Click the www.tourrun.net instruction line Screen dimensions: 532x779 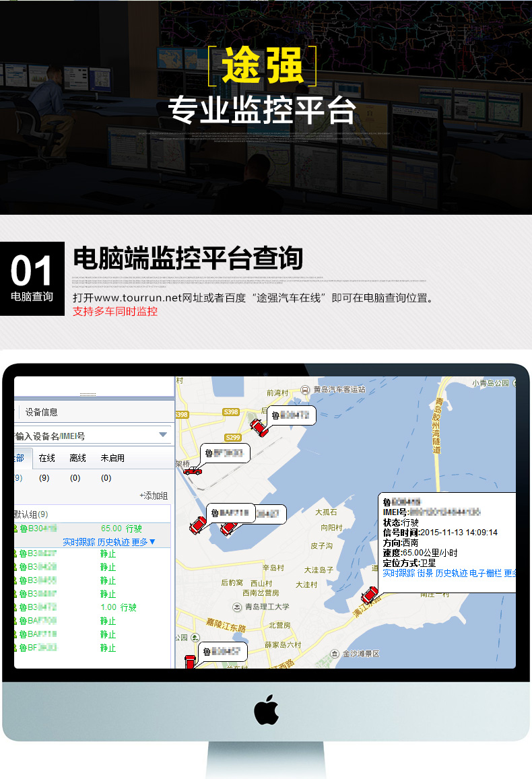coord(255,298)
